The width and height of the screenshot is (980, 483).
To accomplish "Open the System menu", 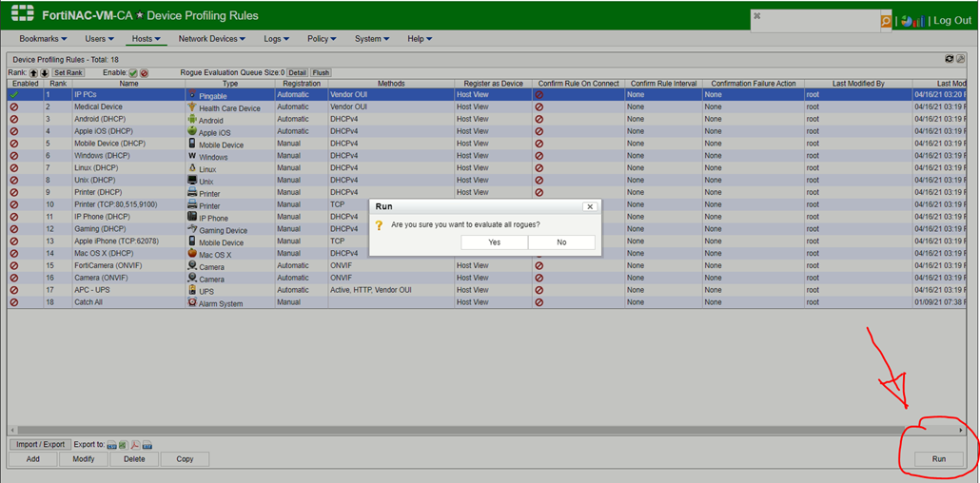I will [x=371, y=39].
